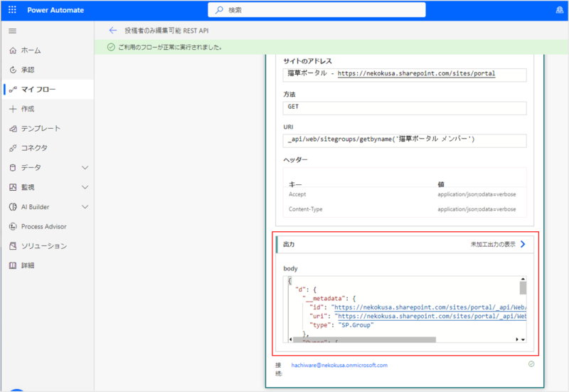Screen dimensions: 569x392
Task: Click the 検索 search box
Action: 317,10
